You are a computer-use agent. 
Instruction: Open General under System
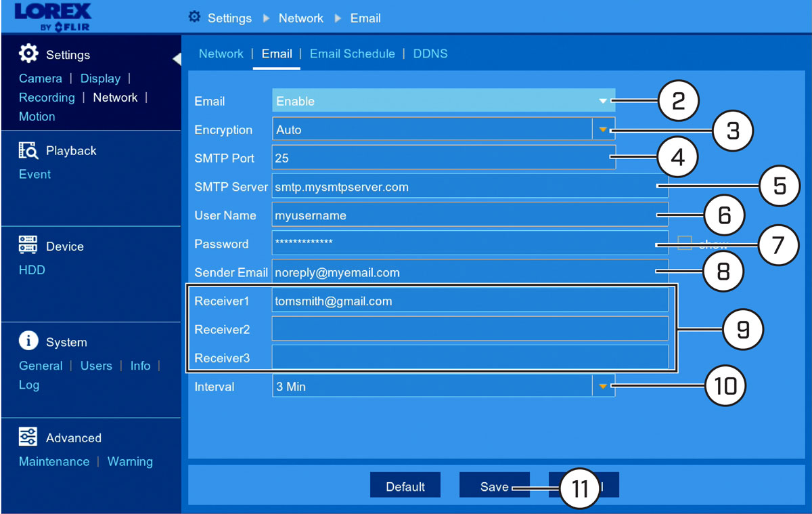click(41, 366)
